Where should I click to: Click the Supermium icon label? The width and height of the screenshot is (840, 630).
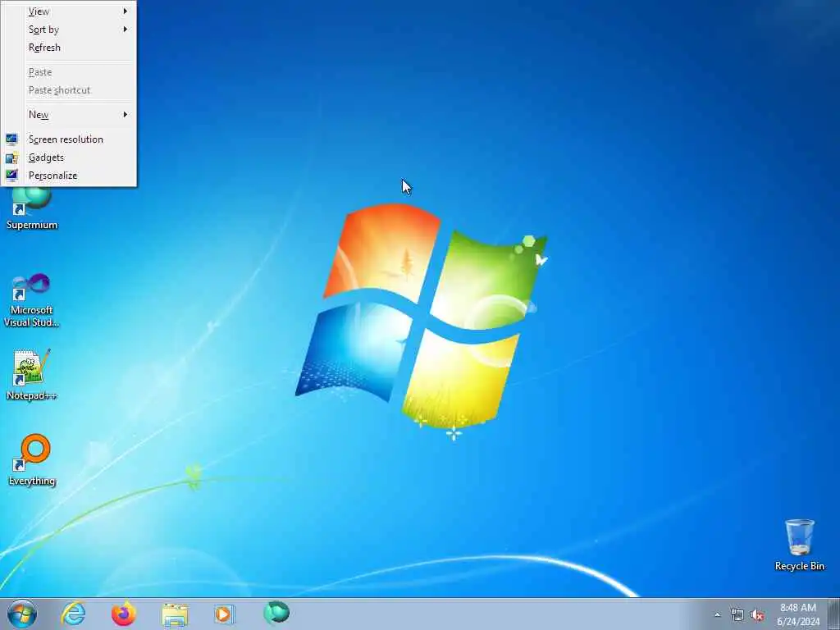pos(32,225)
